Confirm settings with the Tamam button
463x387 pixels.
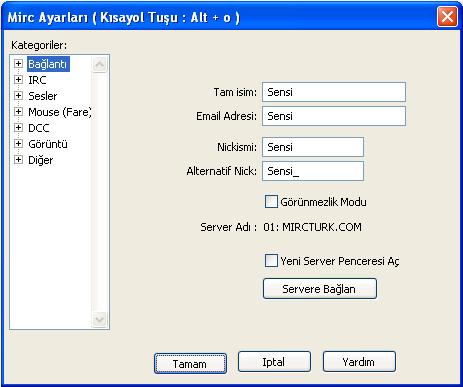190,363
